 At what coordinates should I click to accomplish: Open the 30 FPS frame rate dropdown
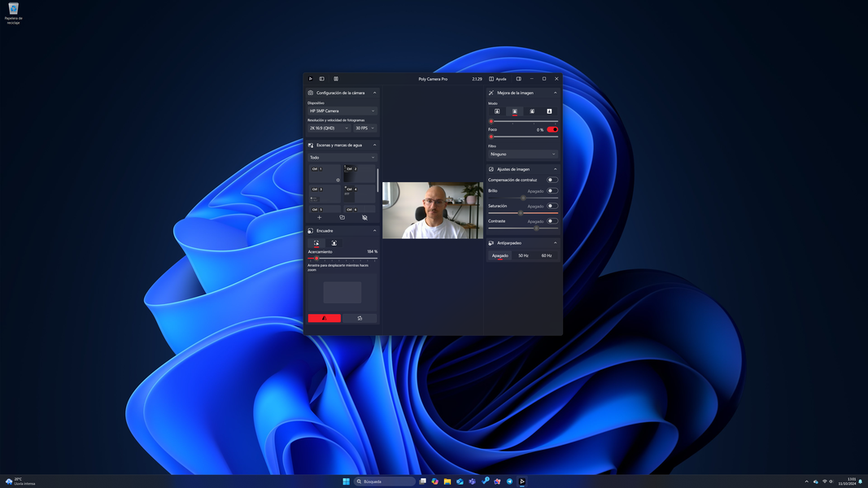tap(364, 128)
